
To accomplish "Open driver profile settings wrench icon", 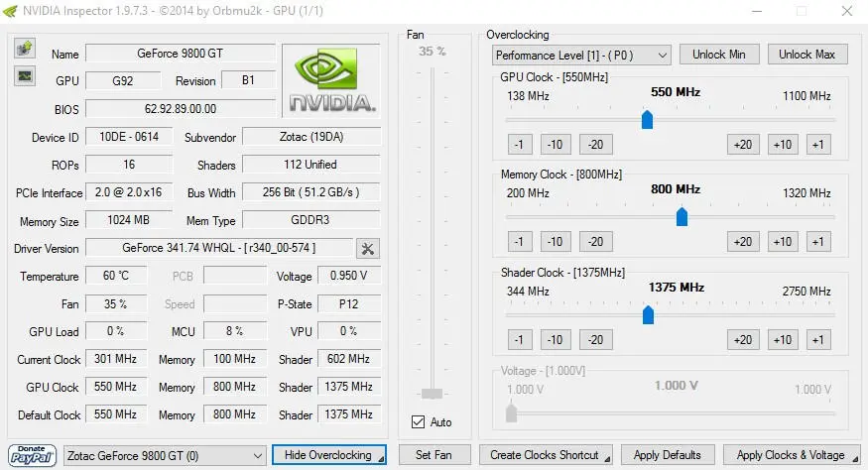I will click(368, 249).
